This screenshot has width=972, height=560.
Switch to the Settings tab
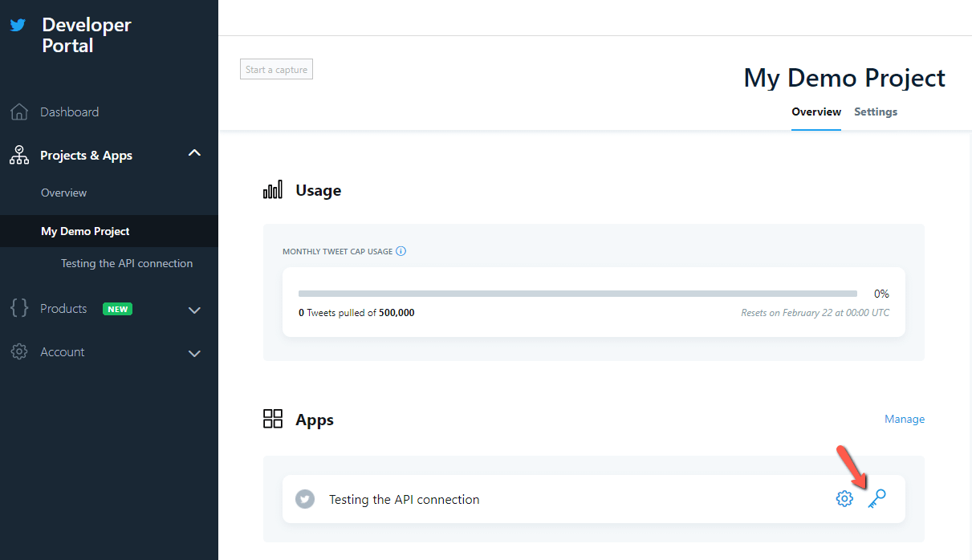(875, 112)
